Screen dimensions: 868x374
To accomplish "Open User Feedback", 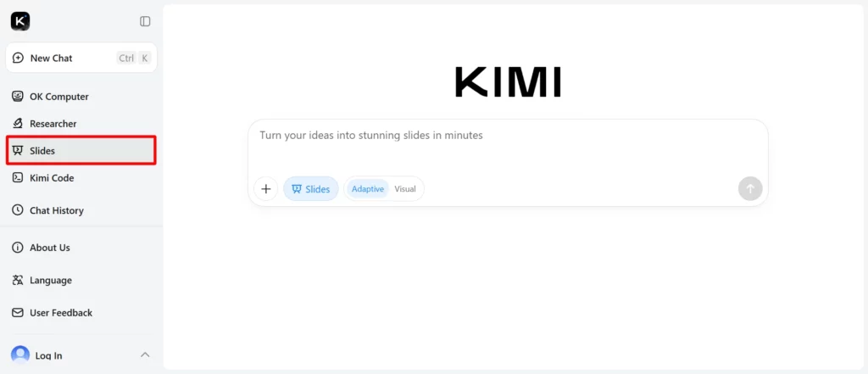I will (x=81, y=312).
